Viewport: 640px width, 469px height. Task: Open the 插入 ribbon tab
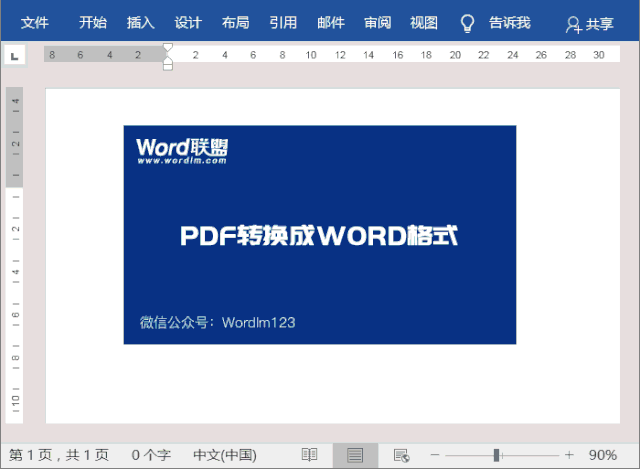(140, 23)
